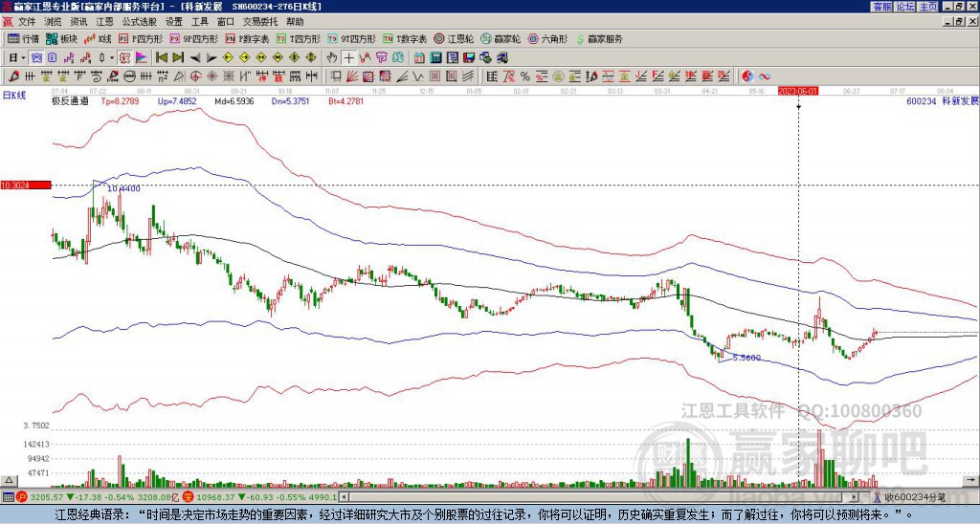This screenshot has width=980, height=524.
Task: Open the 江恩轮 Gann wheel
Action: click(x=455, y=38)
